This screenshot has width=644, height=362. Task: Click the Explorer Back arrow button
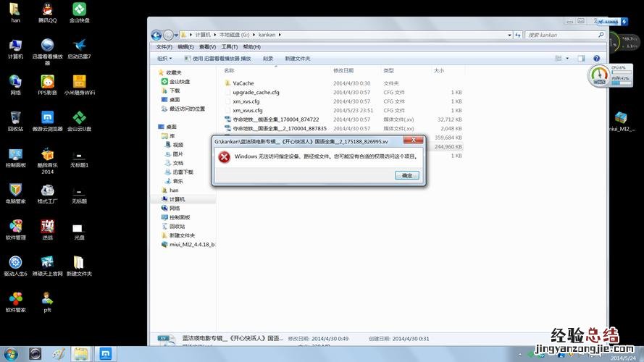(156, 35)
